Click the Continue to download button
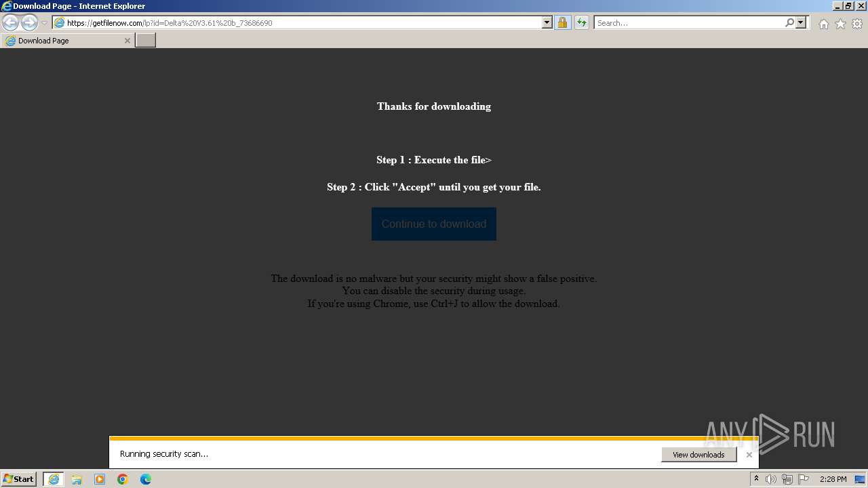This screenshot has width=868, height=488. (434, 224)
